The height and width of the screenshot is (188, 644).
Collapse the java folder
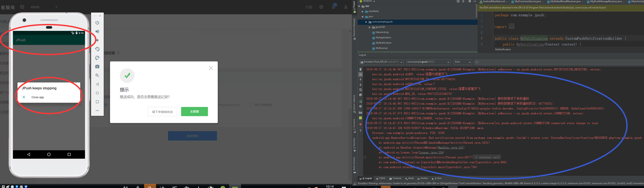coord(362,17)
